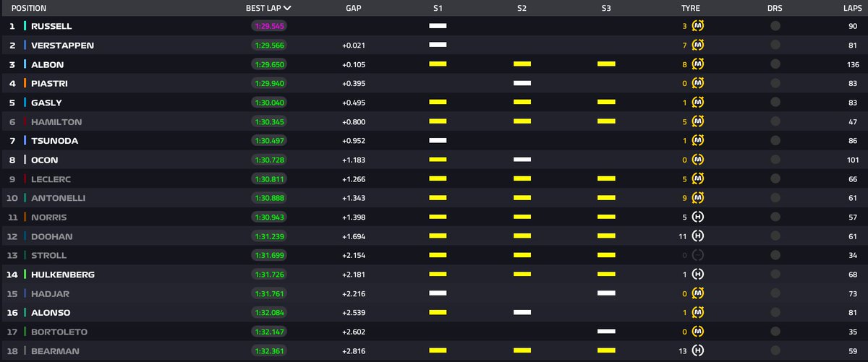This screenshot has height=362, width=868.
Task: Click Bortoleto's white S3 sector bar
Action: [606, 332]
